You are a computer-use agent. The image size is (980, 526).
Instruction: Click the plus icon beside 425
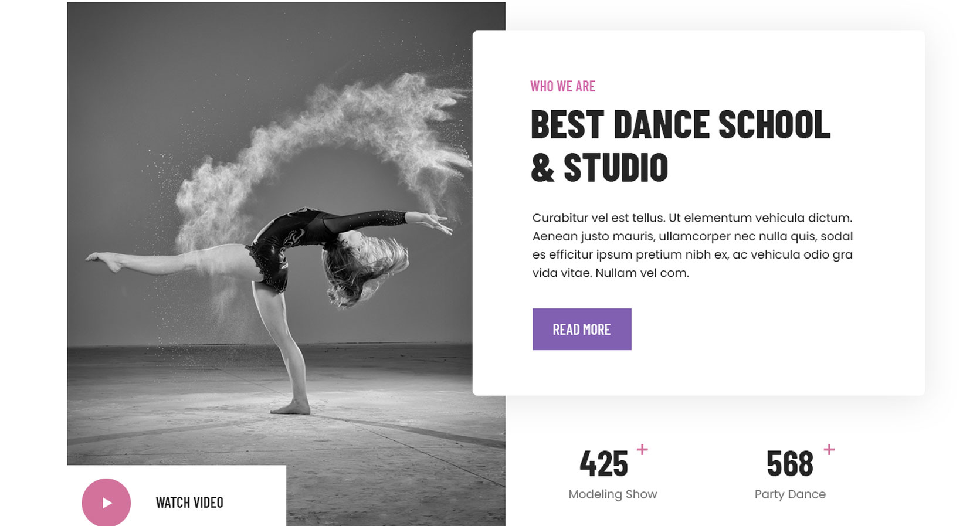[x=642, y=450]
